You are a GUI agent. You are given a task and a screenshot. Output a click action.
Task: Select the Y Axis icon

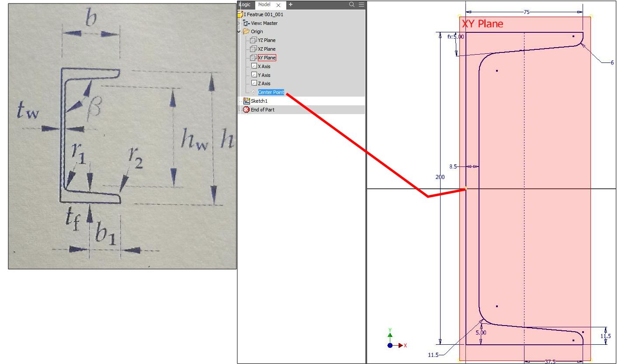[255, 75]
